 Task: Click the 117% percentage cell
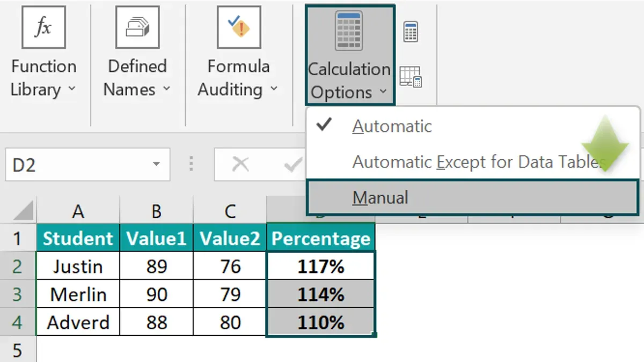point(321,266)
